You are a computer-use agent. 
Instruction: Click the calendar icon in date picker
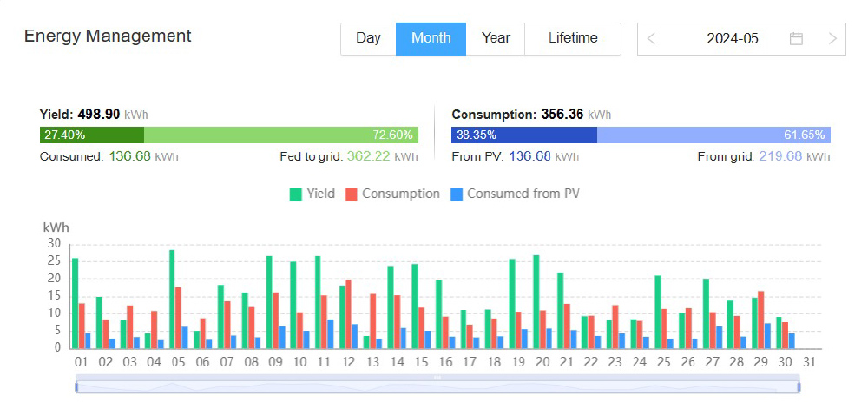coord(796,38)
